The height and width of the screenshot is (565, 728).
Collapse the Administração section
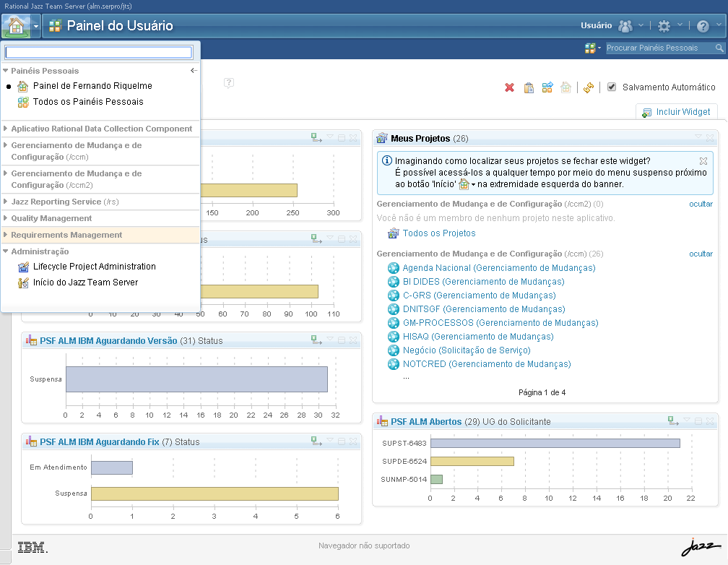click(6, 251)
